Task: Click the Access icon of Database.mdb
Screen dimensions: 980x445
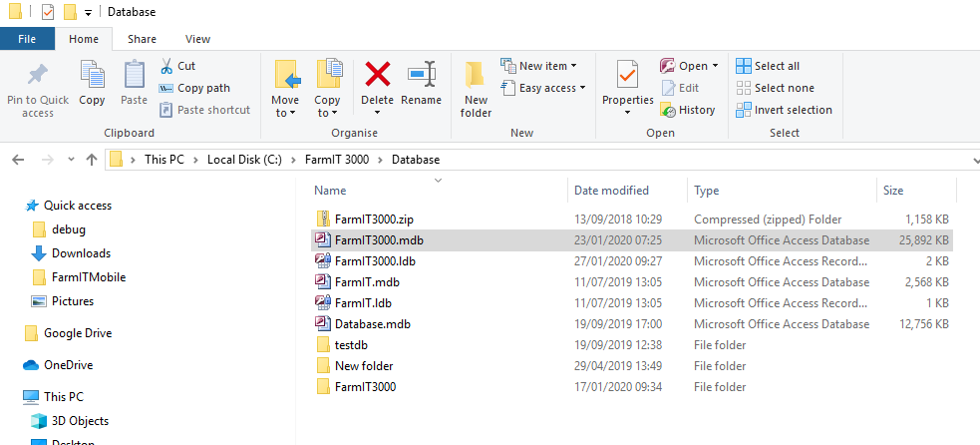Action: (x=322, y=324)
